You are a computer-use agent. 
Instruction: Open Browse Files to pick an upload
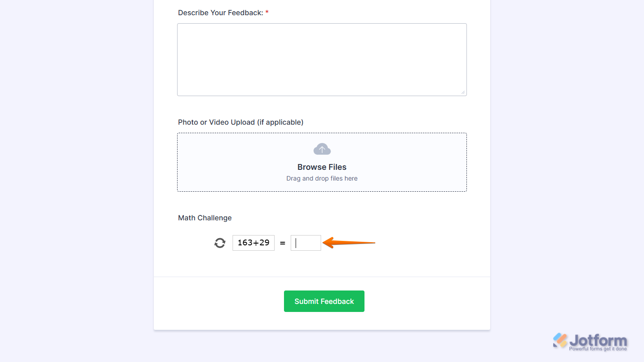click(322, 167)
